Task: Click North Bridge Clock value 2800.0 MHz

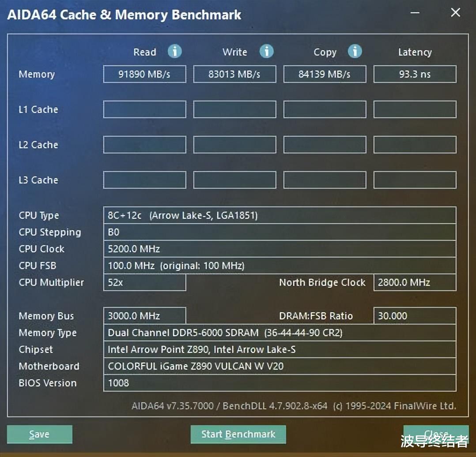Action: click(x=415, y=282)
